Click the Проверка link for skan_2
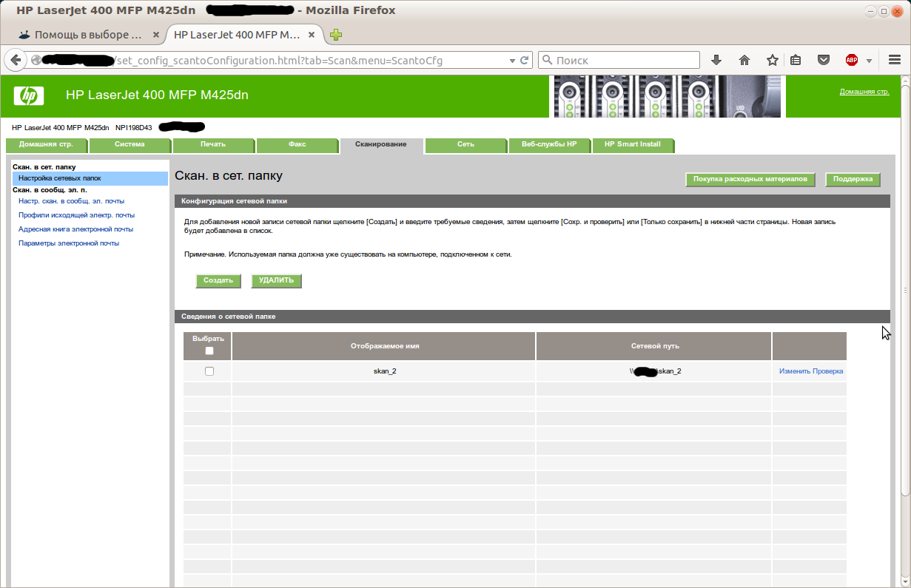 click(828, 371)
